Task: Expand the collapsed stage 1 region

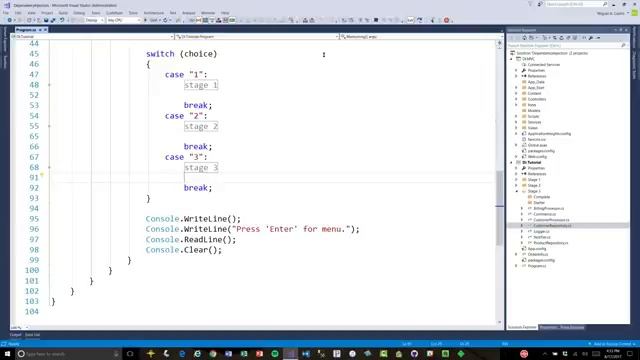Action: (x=201, y=85)
